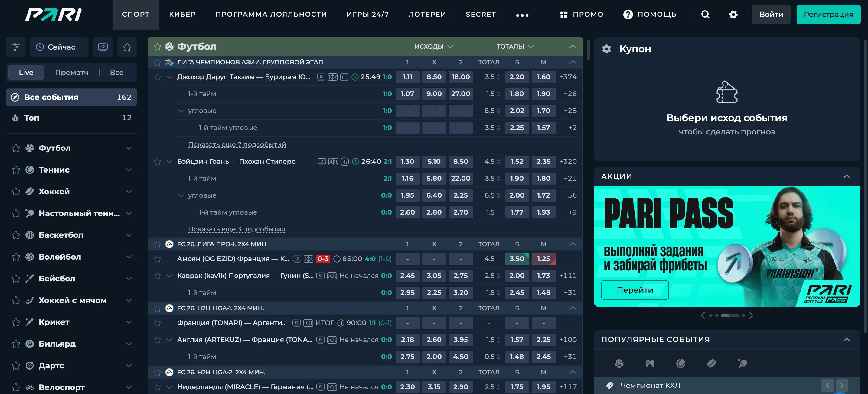Collapse the ПОПУЛЯРНЫЕ СОБЫТИЯ panel

coord(847,339)
